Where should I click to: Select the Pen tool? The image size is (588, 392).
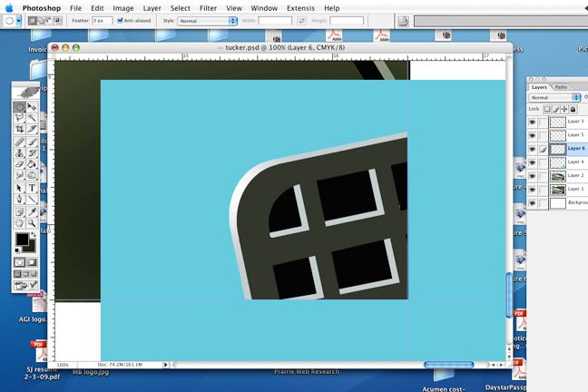[19, 199]
